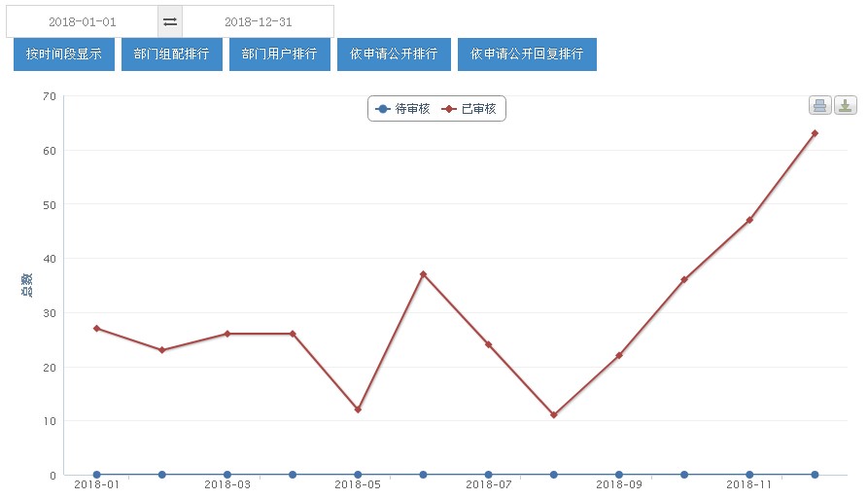
Task: Select the 已审核 data point at 63
Action: pyautogui.click(x=815, y=133)
